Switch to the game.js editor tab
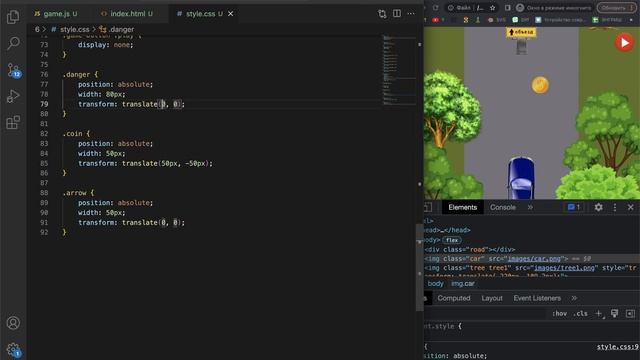This screenshot has height=360, width=640. click(x=56, y=13)
